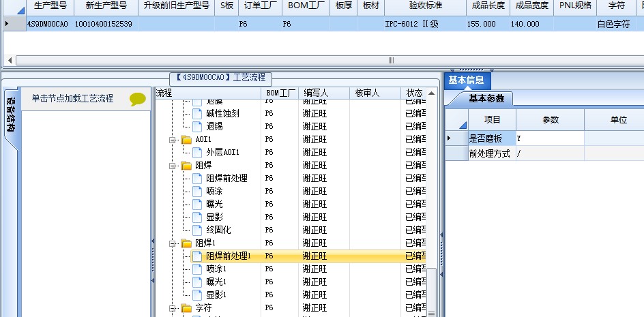
Task: Click the 编写人 column header in tree
Action: point(323,93)
